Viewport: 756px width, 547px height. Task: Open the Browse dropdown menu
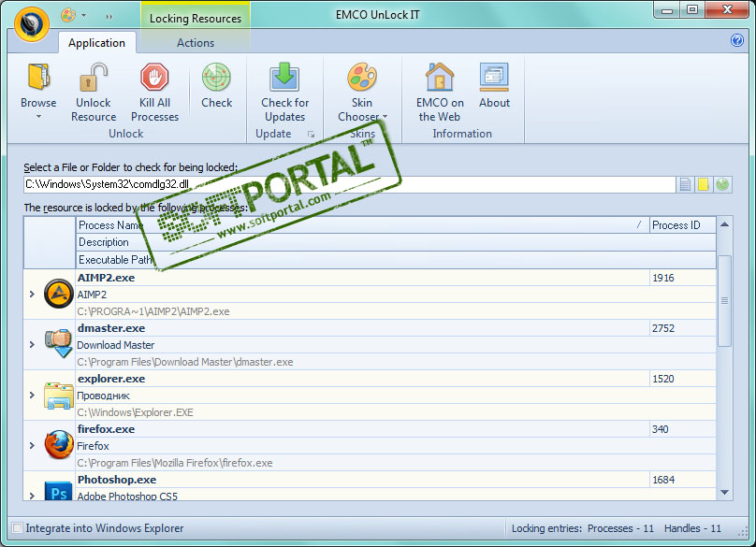tap(38, 117)
